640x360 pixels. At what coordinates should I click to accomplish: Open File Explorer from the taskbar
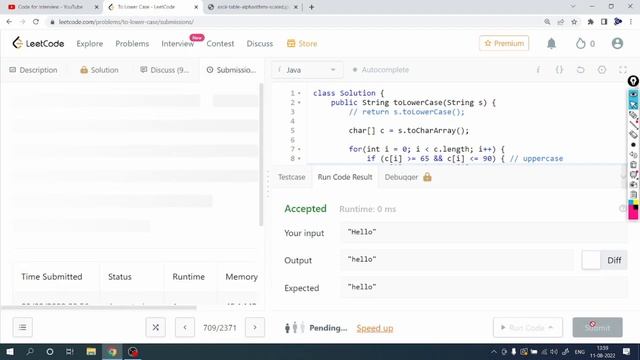pyautogui.click(x=91, y=352)
